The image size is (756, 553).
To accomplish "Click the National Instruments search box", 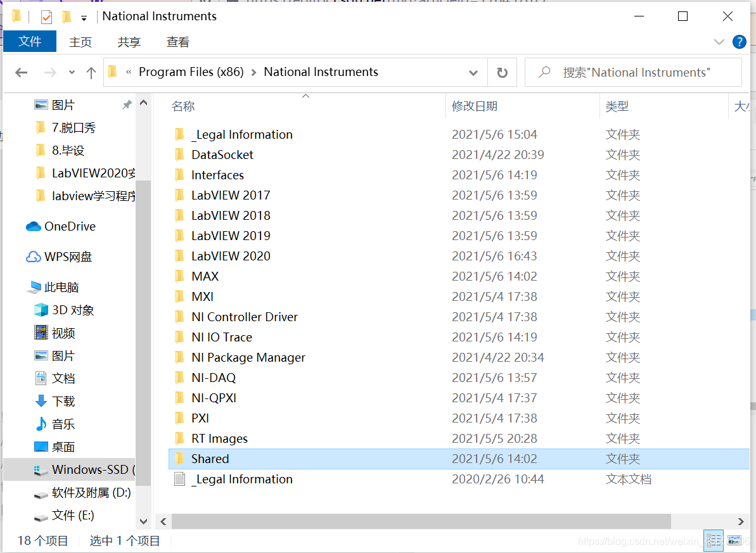I will pos(633,72).
